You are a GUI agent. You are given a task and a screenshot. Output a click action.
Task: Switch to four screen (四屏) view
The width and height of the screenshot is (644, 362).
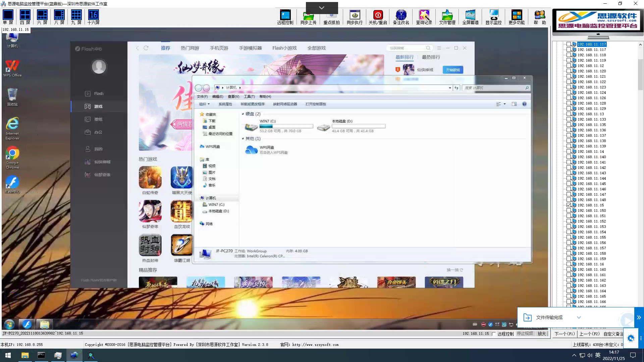pos(25,17)
